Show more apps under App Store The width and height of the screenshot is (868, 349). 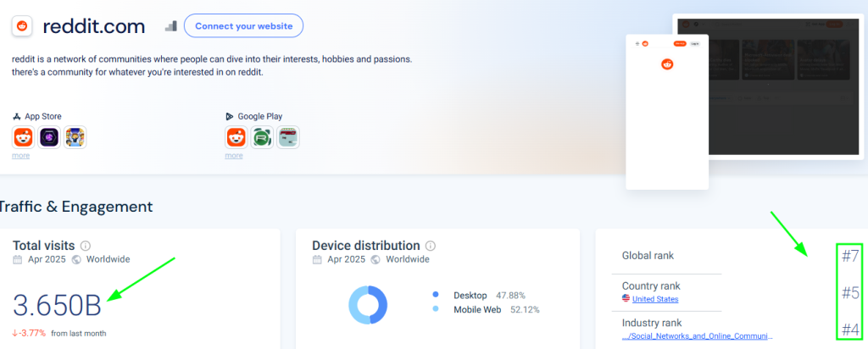21,156
